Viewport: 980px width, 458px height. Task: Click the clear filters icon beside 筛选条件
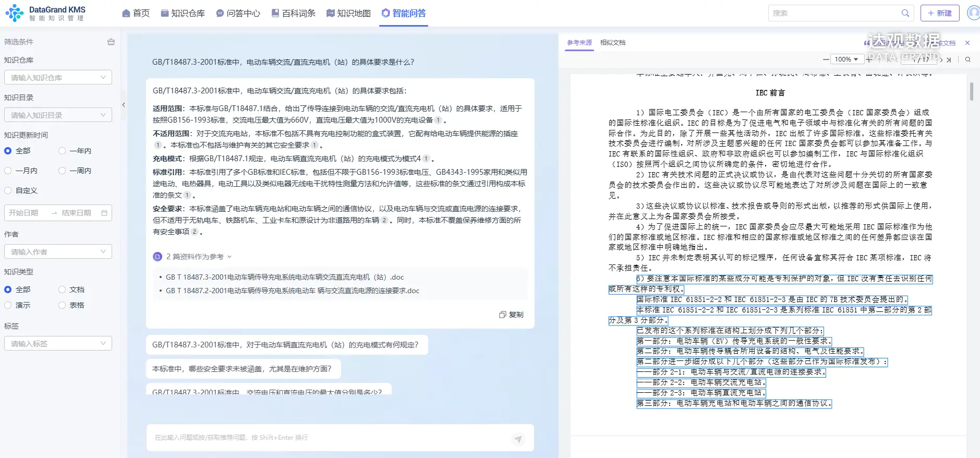point(111,42)
